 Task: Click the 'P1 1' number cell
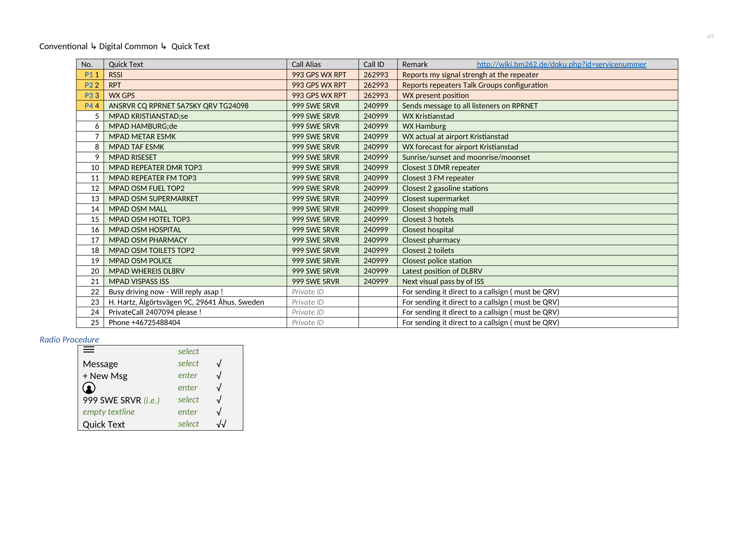coord(90,75)
